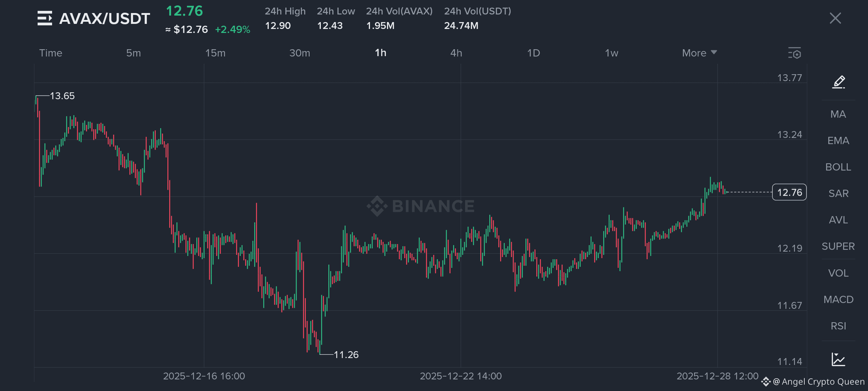868x391 pixels.
Task: Click the 12.19 price axis label
Action: (x=790, y=248)
